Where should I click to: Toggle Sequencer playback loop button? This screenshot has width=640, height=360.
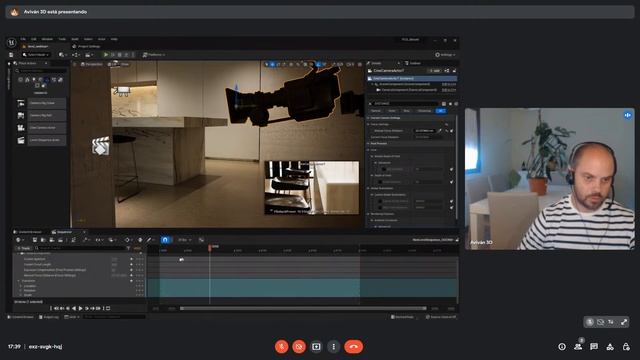pos(108,308)
